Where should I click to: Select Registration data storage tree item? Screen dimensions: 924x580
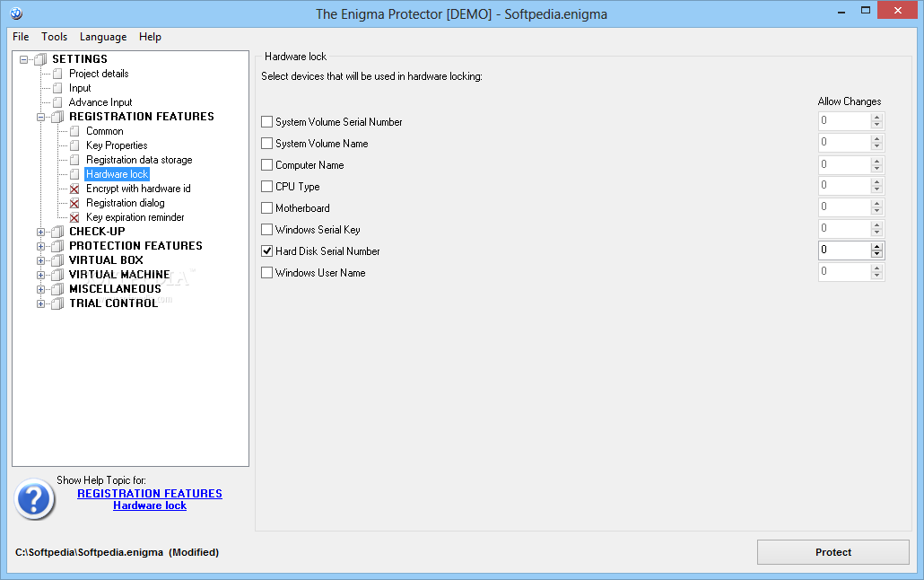coord(139,160)
